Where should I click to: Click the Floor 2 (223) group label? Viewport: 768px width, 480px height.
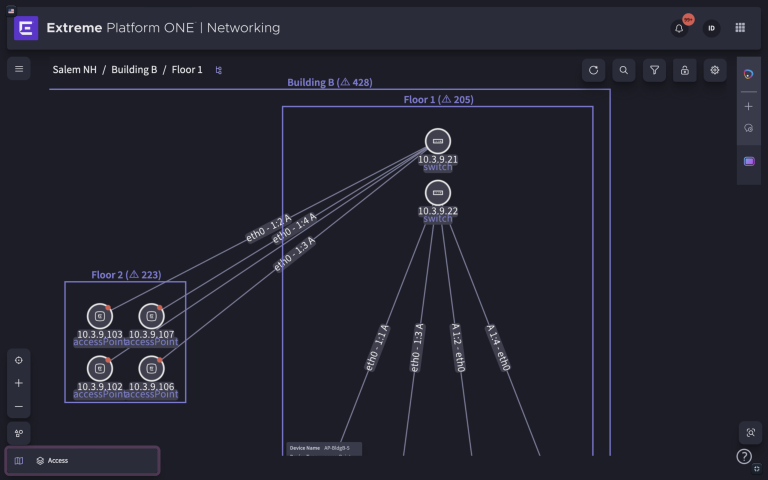pos(126,275)
